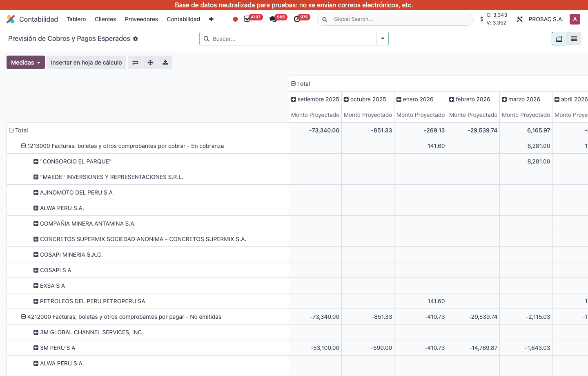Click 4212000 row cell -29,539.74
Screen dimensions: 588x376
[x=473, y=317]
